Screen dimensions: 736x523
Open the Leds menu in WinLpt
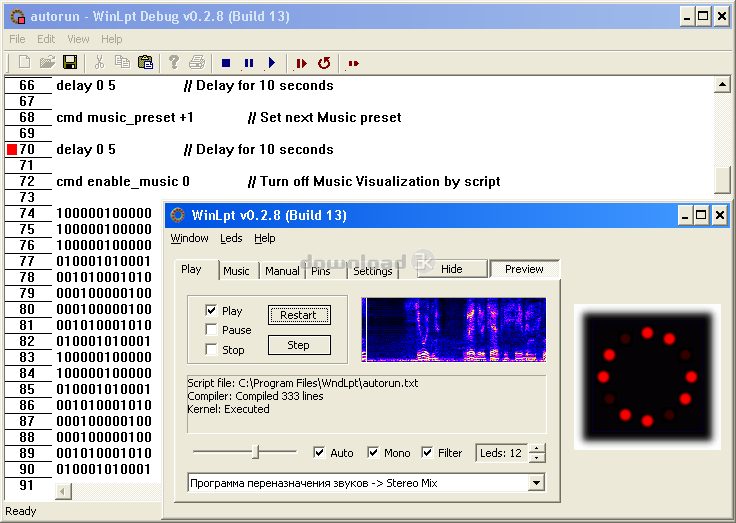pyautogui.click(x=231, y=238)
